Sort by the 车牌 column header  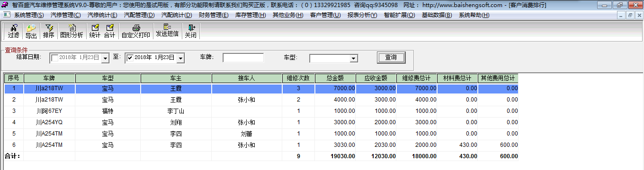[x=49, y=78]
